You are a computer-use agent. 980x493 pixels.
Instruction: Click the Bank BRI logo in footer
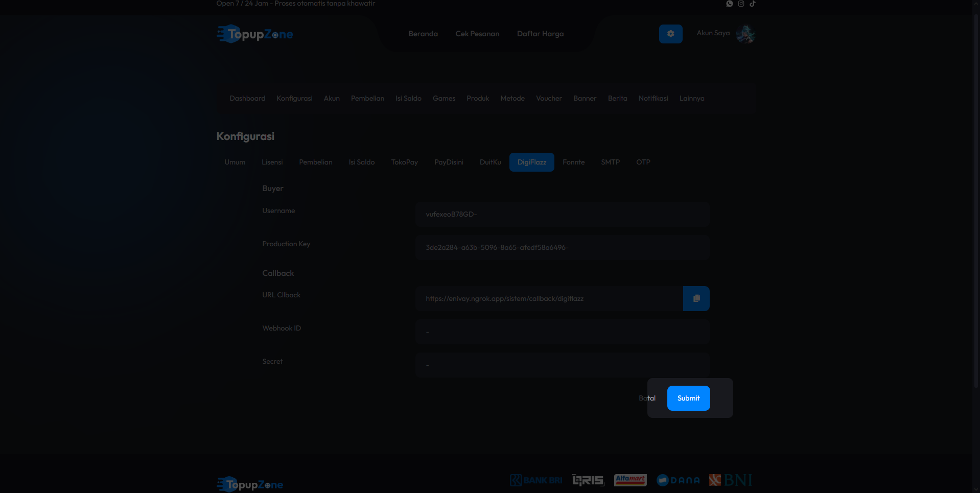point(536,480)
